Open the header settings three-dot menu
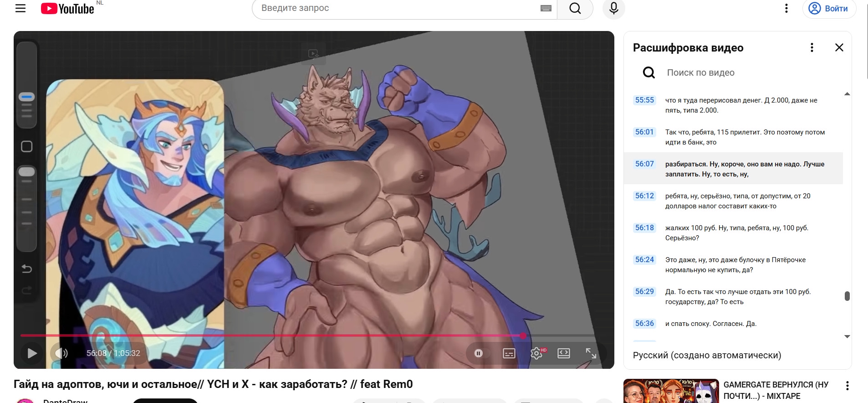 pyautogui.click(x=786, y=8)
